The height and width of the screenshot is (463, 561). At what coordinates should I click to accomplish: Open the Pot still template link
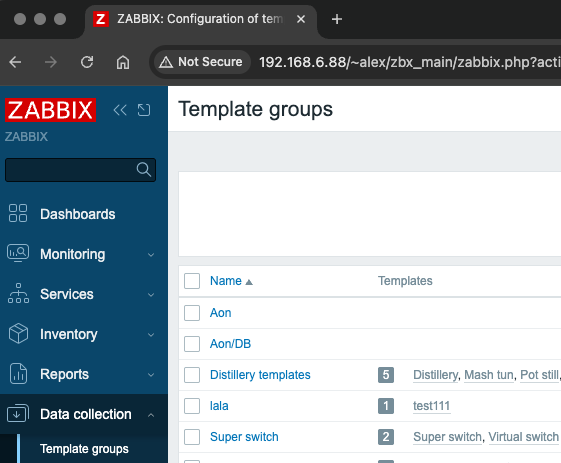tap(539, 375)
